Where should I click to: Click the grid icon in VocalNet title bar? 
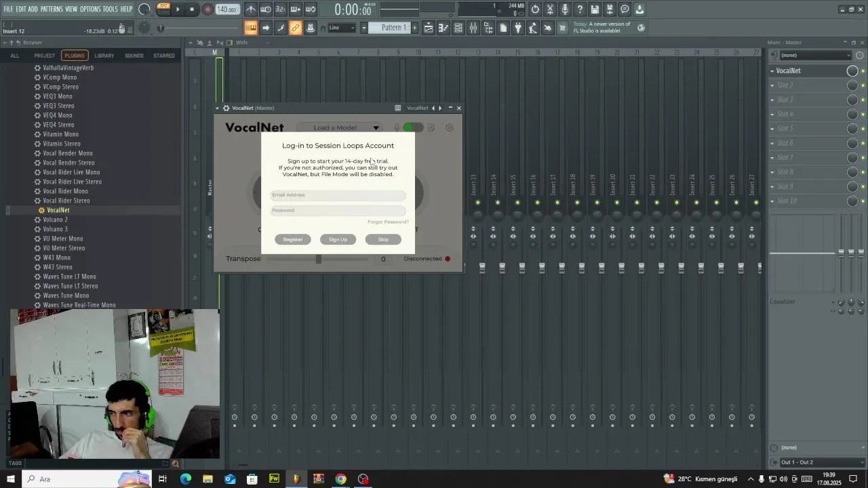coord(398,108)
